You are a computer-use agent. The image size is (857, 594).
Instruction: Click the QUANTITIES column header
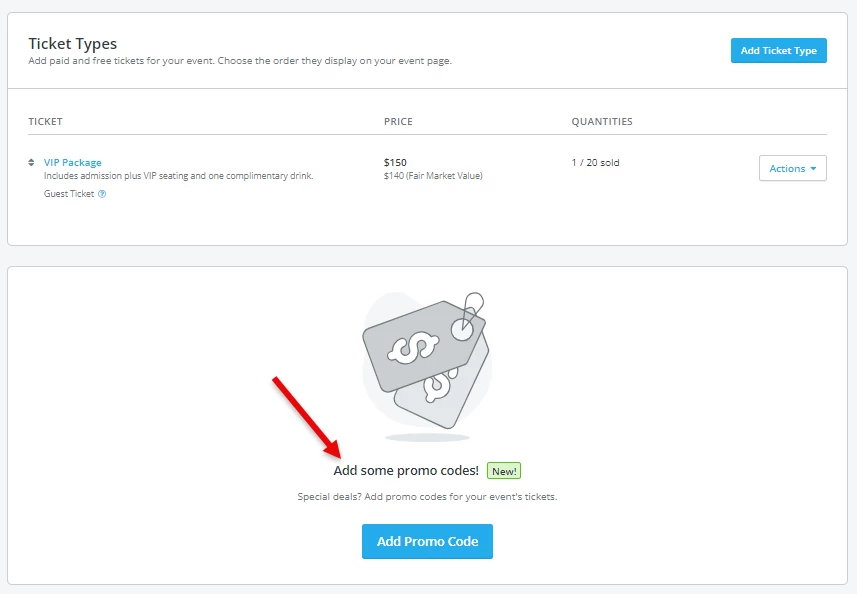[x=602, y=121]
